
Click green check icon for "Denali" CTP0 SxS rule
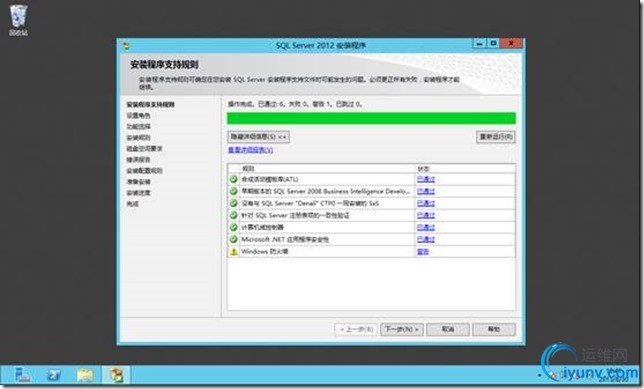click(233, 203)
